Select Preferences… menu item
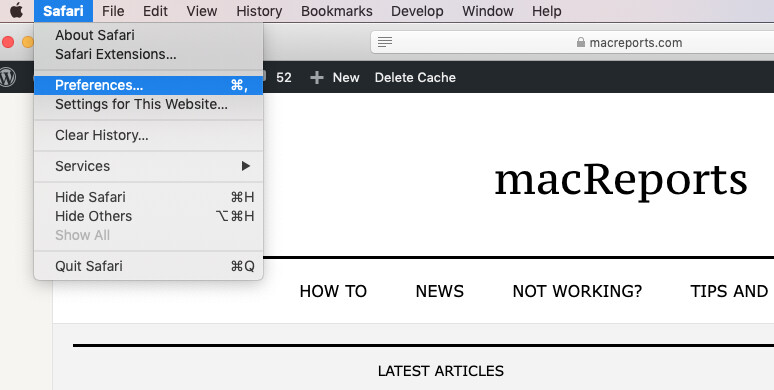This screenshot has height=390, width=774. tap(149, 85)
